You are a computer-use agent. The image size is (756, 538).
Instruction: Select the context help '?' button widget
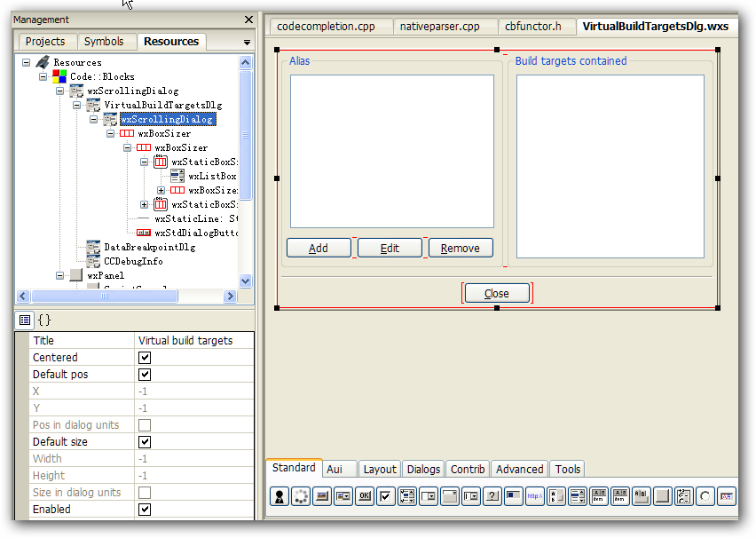tap(492, 496)
